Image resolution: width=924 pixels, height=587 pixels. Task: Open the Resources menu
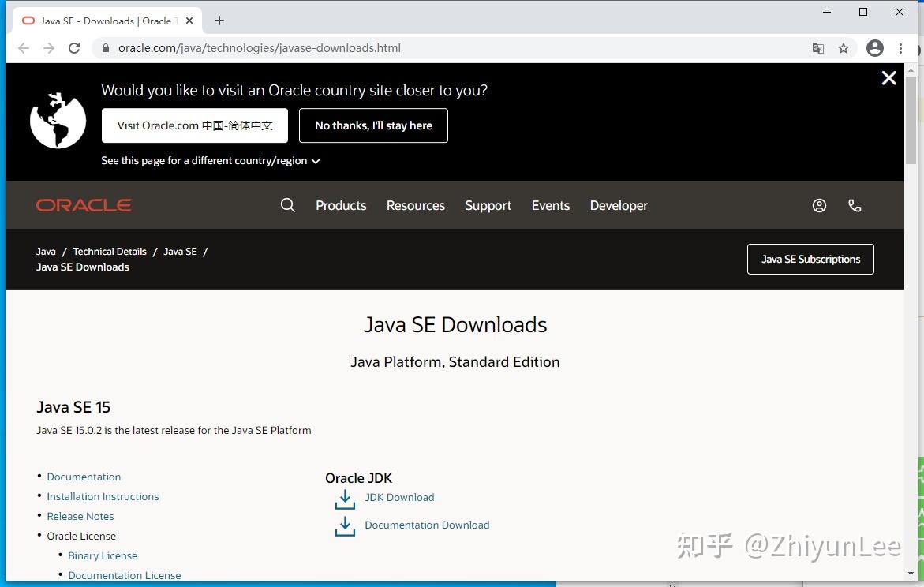point(416,206)
